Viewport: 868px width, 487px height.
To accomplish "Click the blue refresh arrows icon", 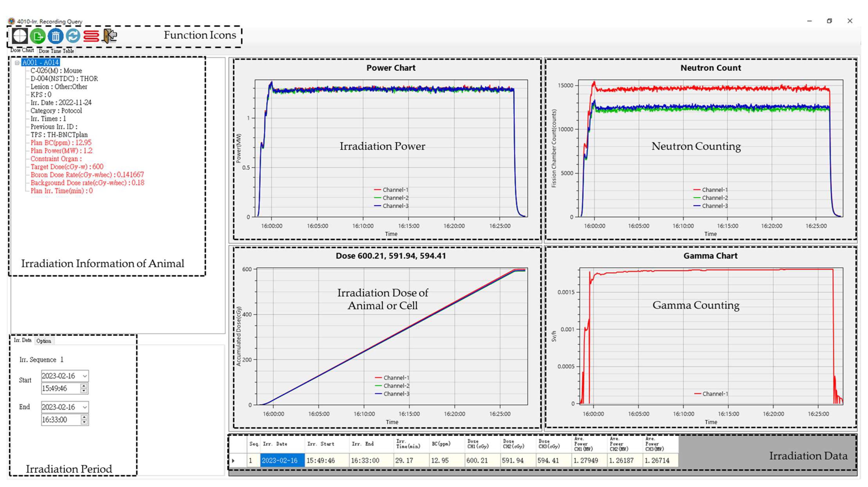I will click(73, 36).
